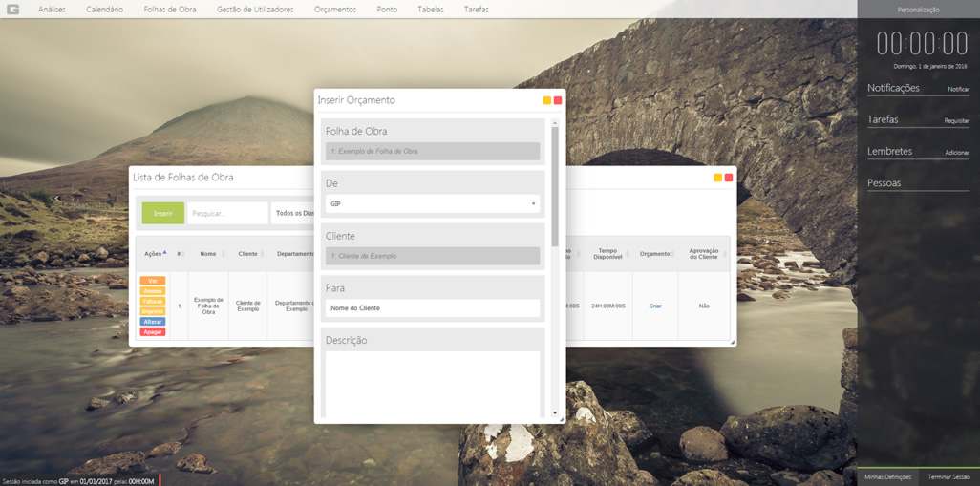
Task: Sort by the Tempo Disponível column header
Action: pos(607,254)
